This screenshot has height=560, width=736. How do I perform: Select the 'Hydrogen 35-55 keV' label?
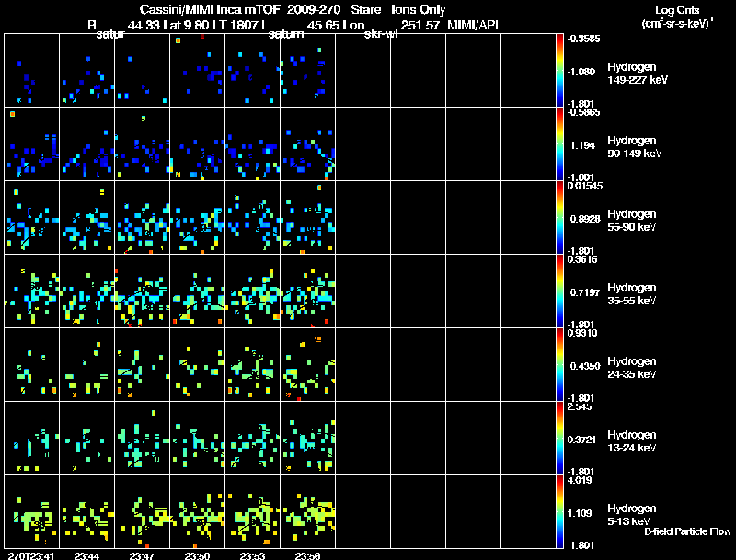tap(632, 294)
